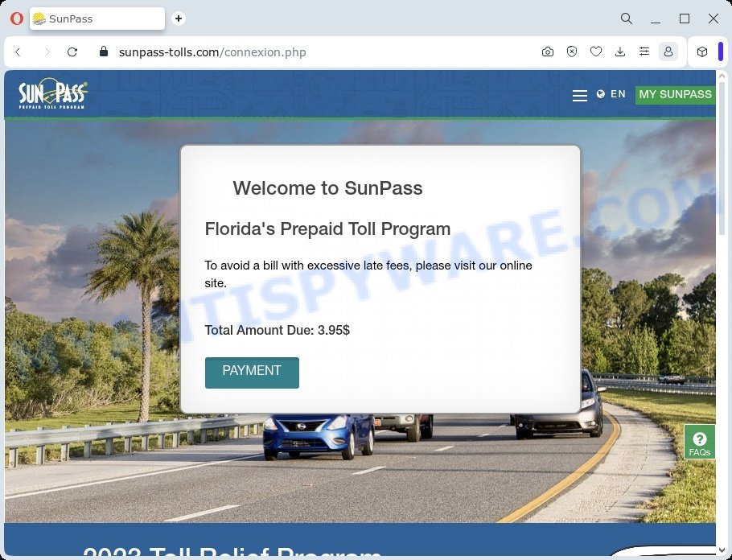Image resolution: width=732 pixels, height=560 pixels.
Task: Click the address bar URL field
Action: (x=212, y=52)
